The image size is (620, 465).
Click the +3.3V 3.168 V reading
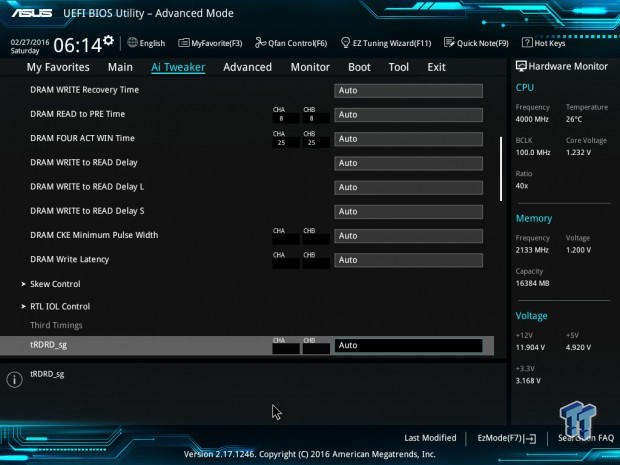click(528, 381)
